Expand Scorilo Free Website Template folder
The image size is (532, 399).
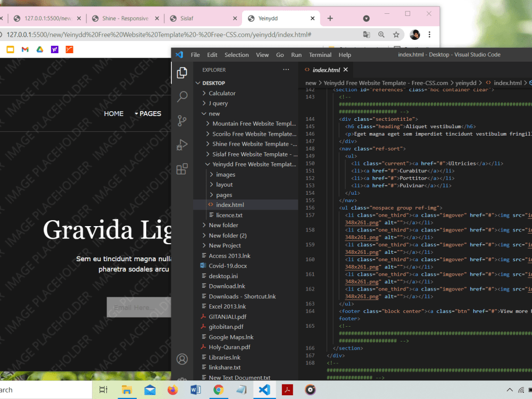207,134
